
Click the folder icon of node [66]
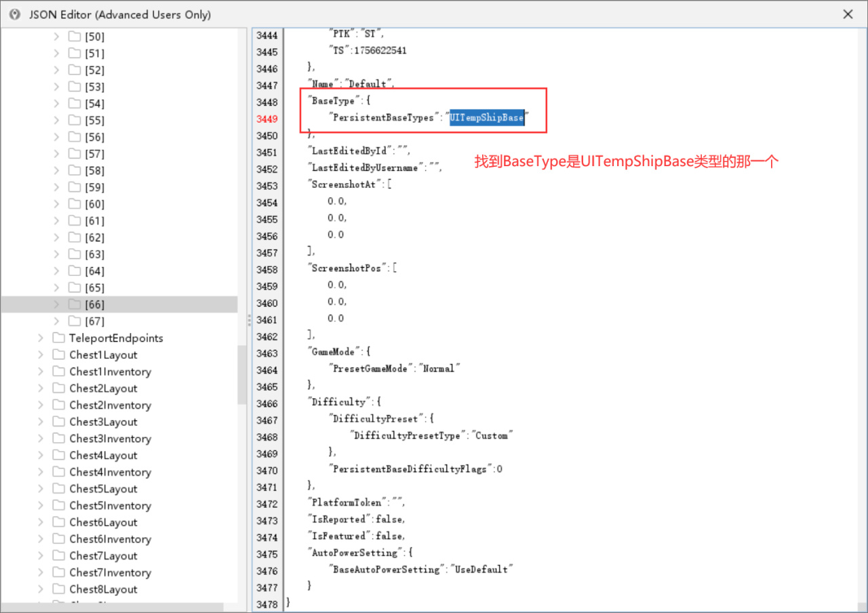coord(75,304)
